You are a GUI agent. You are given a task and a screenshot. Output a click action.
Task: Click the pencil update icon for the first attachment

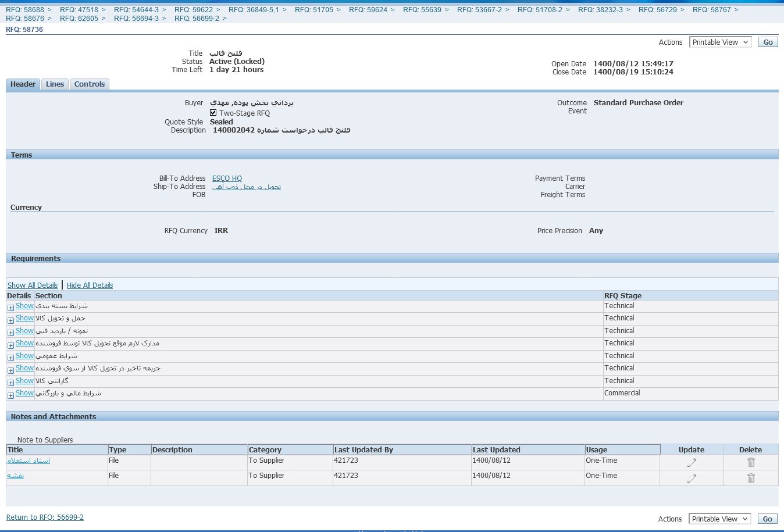point(691,463)
